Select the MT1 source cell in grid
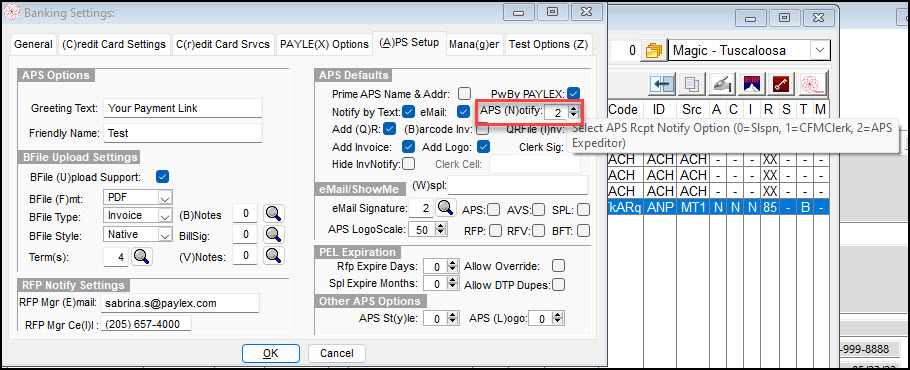This screenshot has width=910, height=370. (x=693, y=207)
